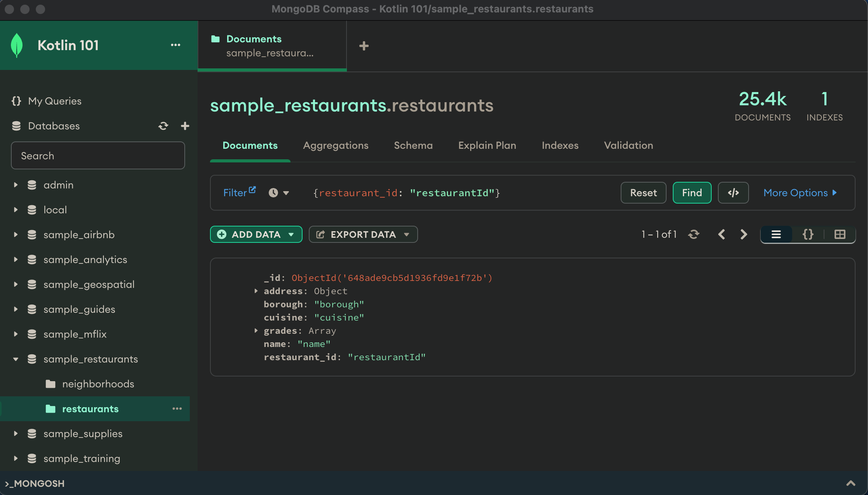This screenshot has height=495, width=868.
Task: Open a new tab with plus icon
Action: (364, 46)
